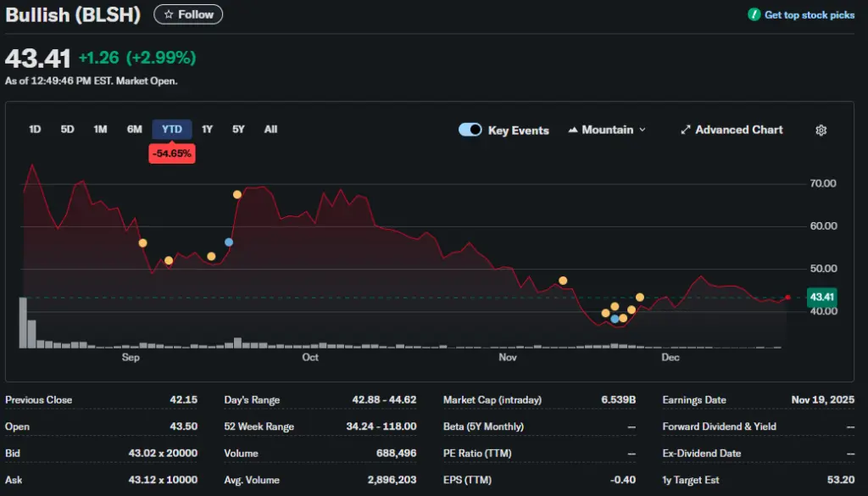Open chart settings gear icon
Viewport: 868px width, 496px height.
(x=821, y=131)
